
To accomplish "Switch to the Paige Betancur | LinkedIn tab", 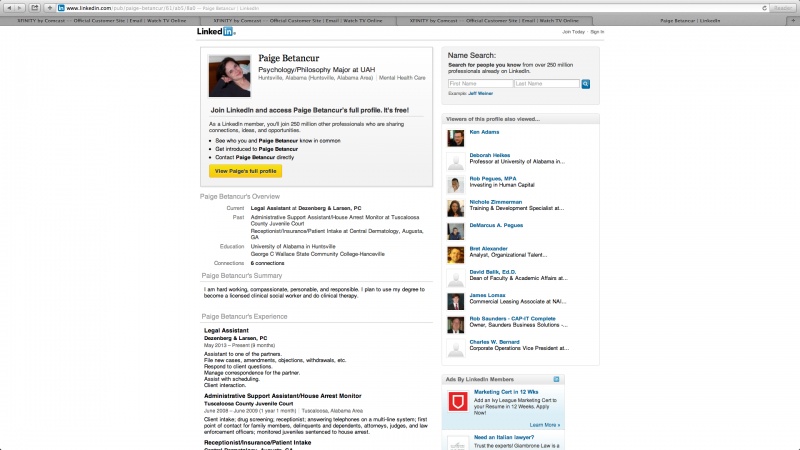I will click(x=690, y=21).
